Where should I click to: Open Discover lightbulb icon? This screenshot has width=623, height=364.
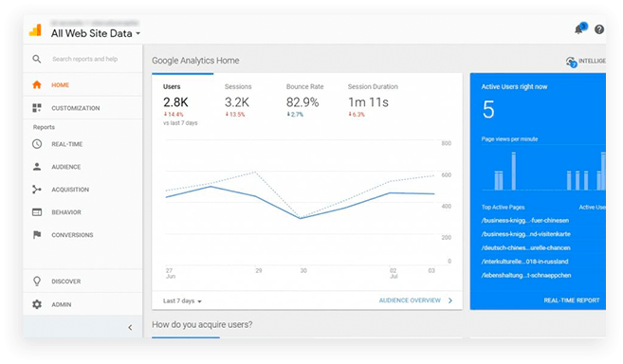click(37, 282)
